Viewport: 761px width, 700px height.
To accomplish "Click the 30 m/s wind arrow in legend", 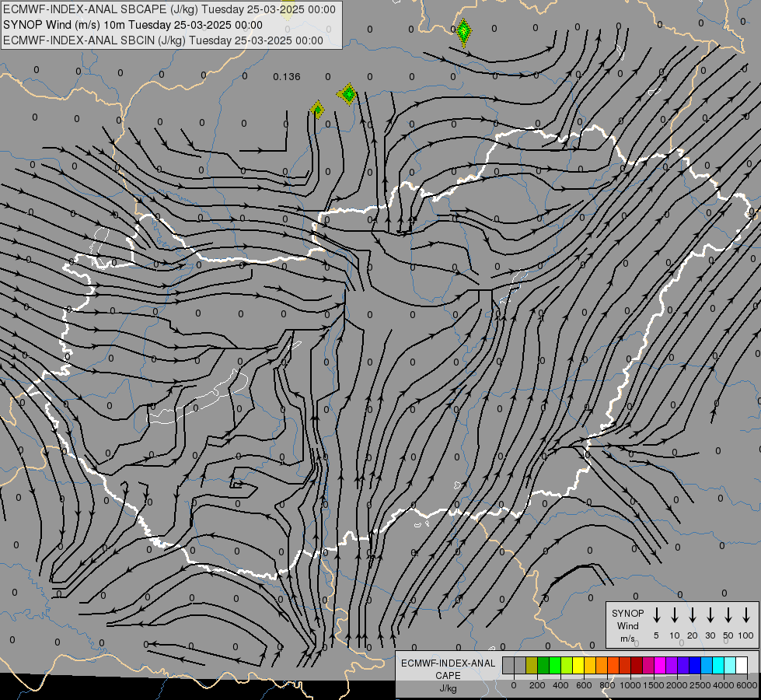I will coord(710,614).
